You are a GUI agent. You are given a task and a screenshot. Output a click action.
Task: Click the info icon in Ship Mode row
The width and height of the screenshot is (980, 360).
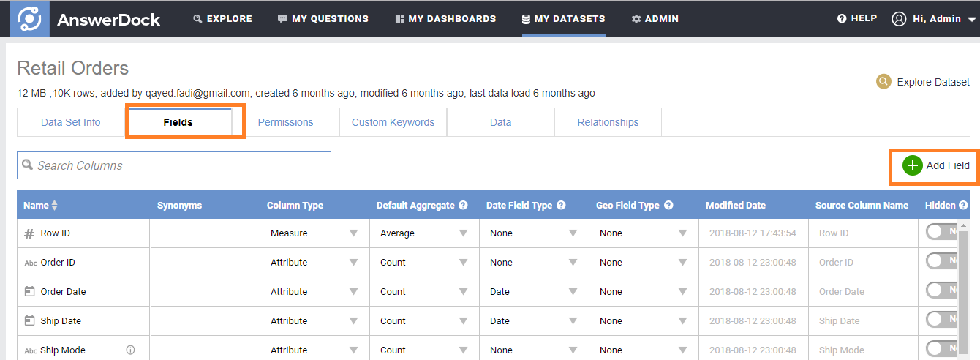(131, 350)
